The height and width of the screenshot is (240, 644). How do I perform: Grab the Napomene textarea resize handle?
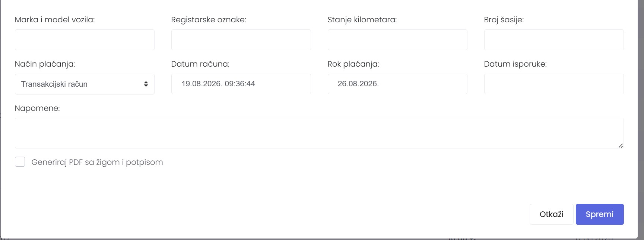click(x=621, y=145)
